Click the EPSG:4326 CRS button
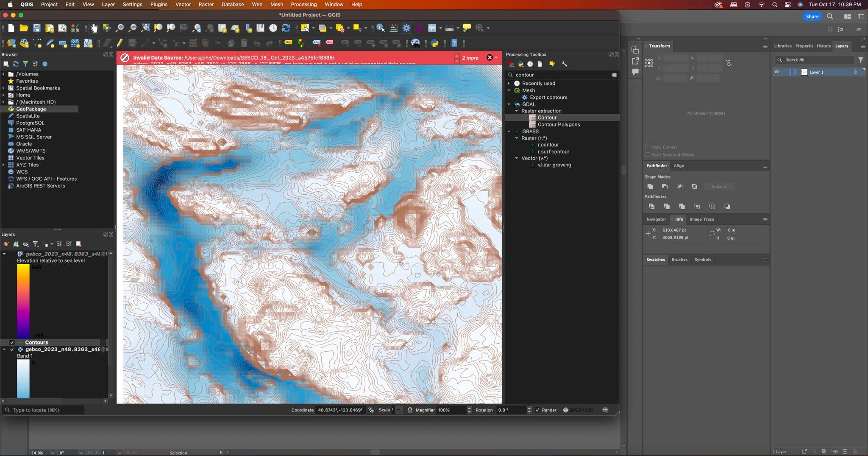The height and width of the screenshot is (456, 868). click(x=578, y=410)
